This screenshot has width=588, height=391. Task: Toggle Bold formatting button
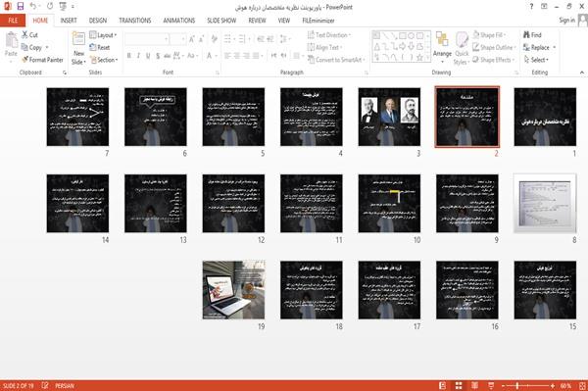pos(129,56)
